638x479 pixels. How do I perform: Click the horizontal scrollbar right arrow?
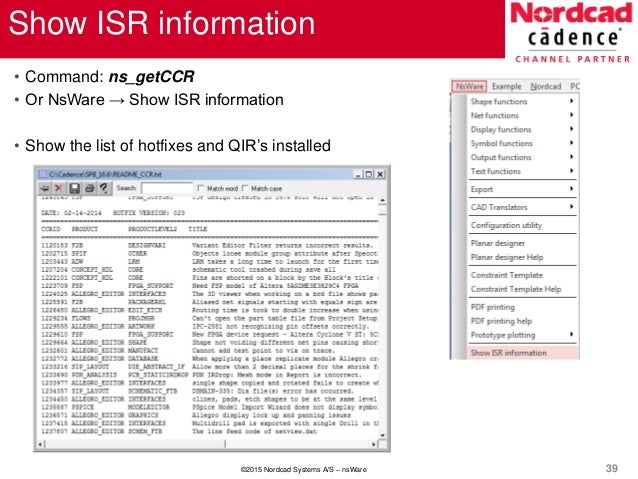point(374,444)
